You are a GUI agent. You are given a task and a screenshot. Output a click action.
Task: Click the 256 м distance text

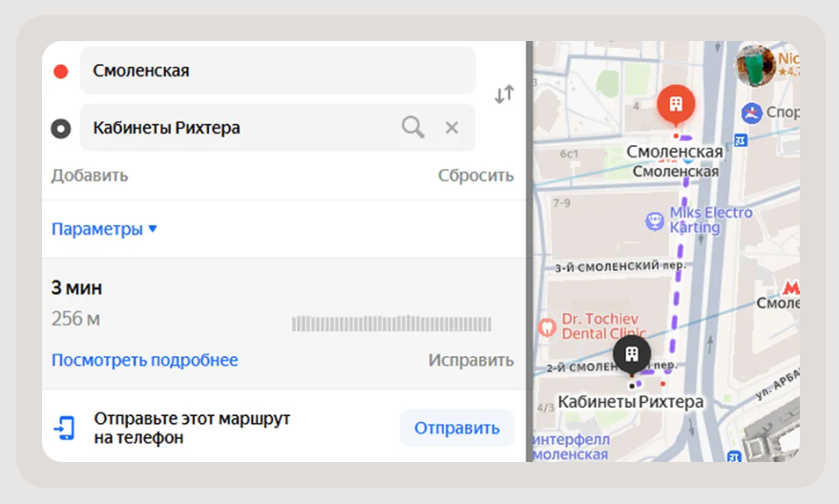(x=75, y=319)
